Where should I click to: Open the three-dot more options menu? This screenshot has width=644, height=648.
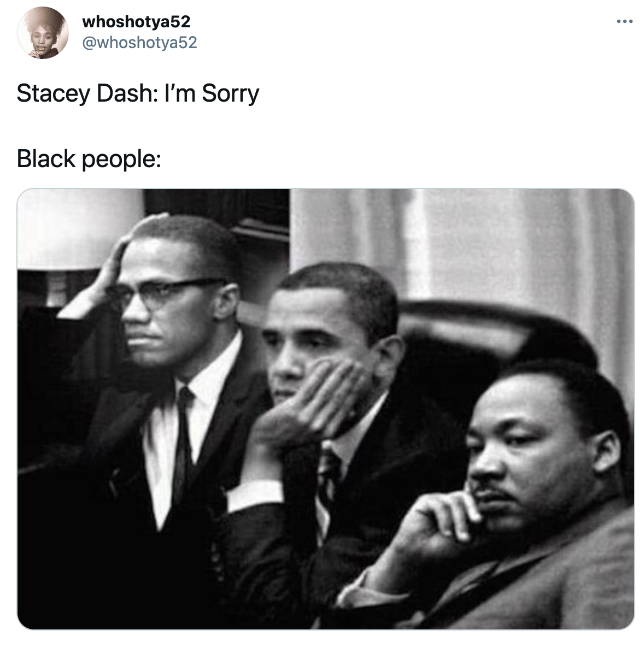tap(624, 21)
